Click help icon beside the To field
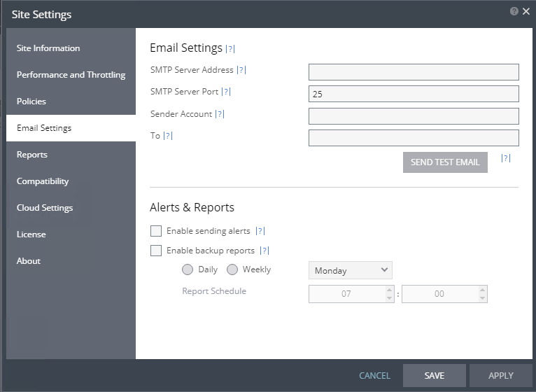Viewport: 536px width, 392px height. [x=167, y=136]
